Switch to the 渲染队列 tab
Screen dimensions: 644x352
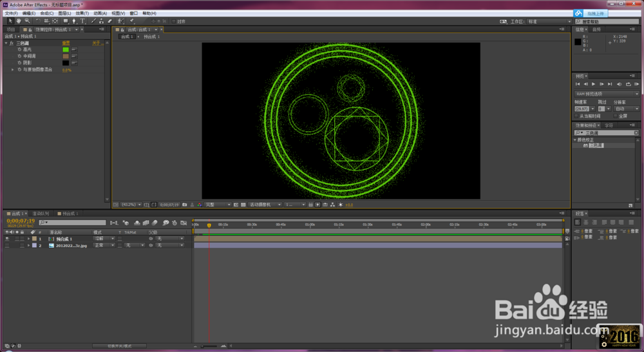coord(41,214)
